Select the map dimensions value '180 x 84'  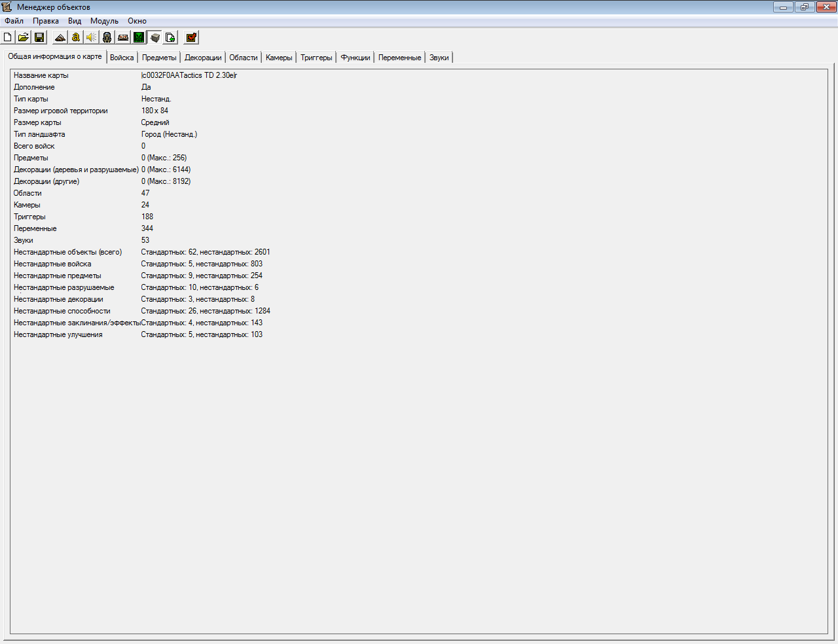point(155,111)
